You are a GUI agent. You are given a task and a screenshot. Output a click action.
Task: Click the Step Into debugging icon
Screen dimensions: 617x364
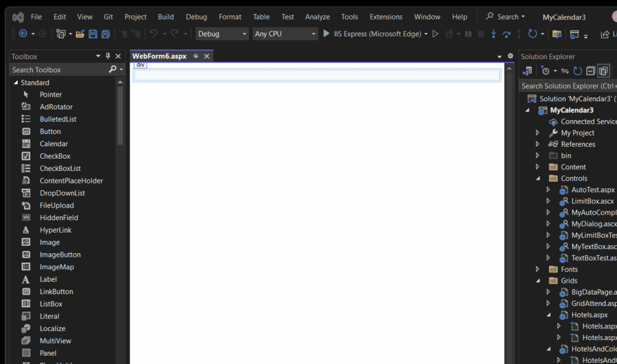click(x=494, y=34)
